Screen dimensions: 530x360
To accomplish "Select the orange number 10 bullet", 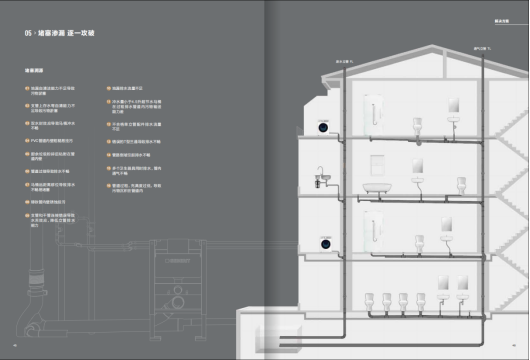I will click(x=109, y=88).
